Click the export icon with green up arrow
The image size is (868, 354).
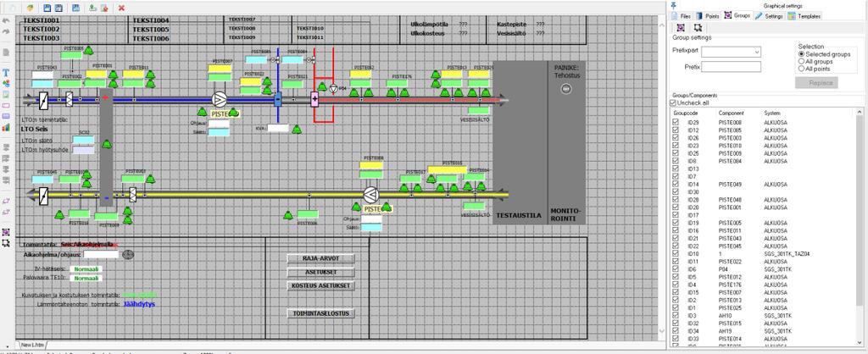tap(92, 8)
